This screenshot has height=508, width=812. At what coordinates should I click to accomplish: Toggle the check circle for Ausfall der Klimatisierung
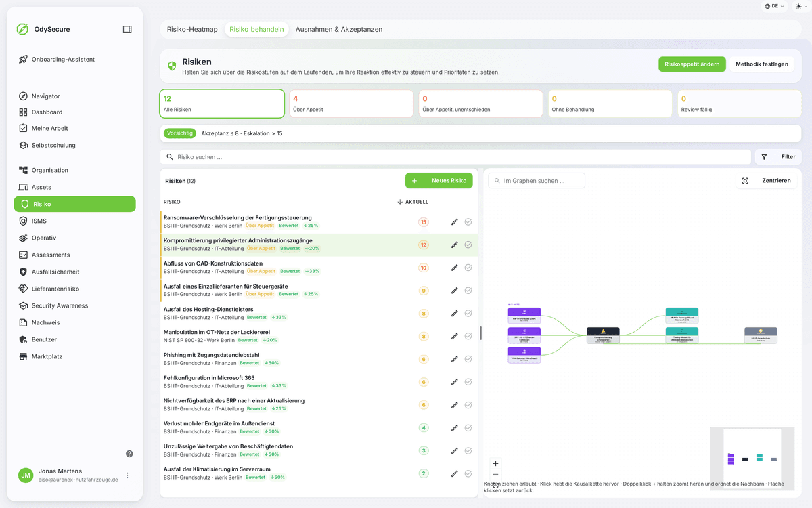click(468, 473)
